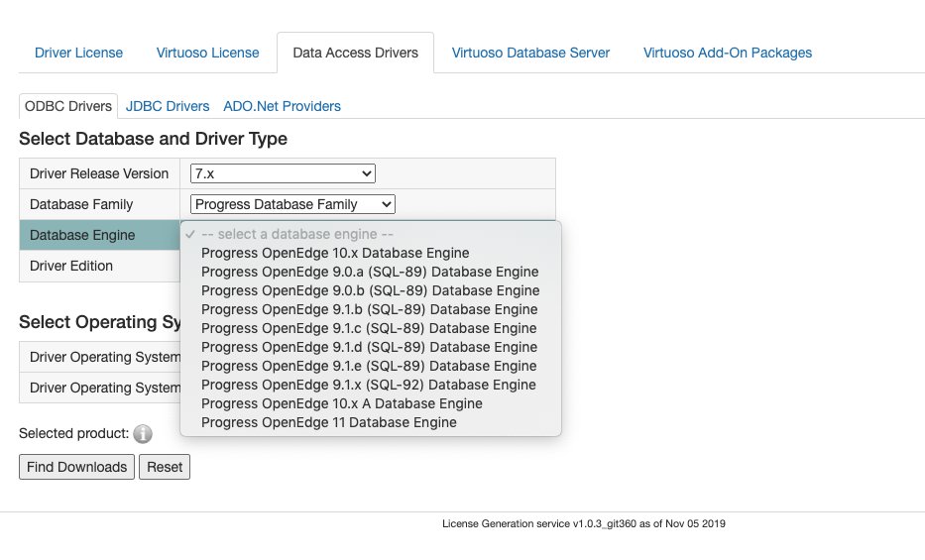This screenshot has width=925, height=560.
Task: Click the Selected product info icon
Action: [x=143, y=434]
